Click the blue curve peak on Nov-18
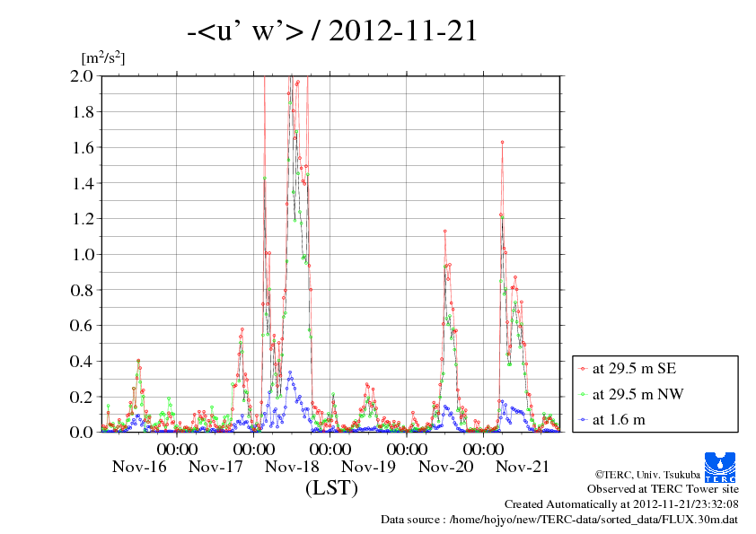The image size is (756, 534). [x=290, y=372]
